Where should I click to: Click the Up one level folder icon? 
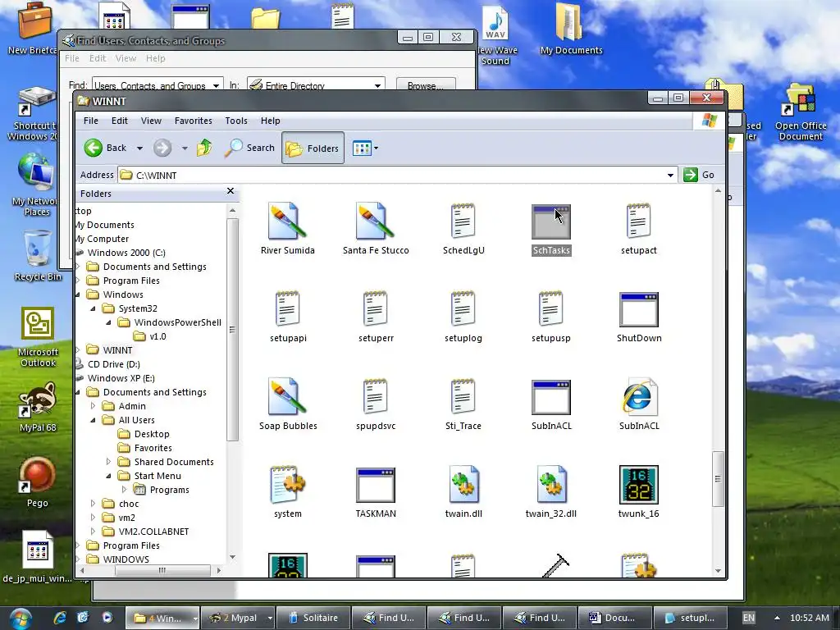(x=204, y=148)
